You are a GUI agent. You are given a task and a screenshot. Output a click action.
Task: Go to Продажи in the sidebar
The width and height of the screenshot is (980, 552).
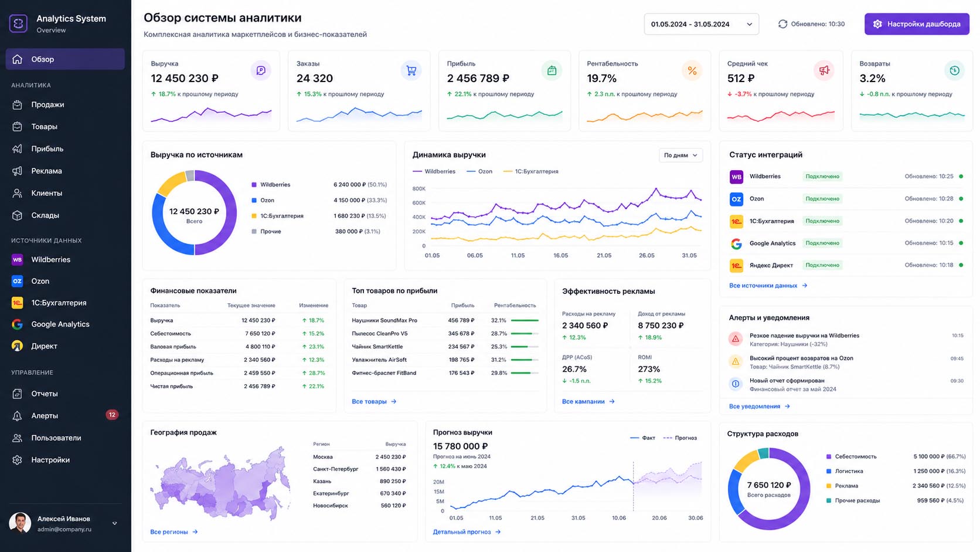pyautogui.click(x=65, y=104)
